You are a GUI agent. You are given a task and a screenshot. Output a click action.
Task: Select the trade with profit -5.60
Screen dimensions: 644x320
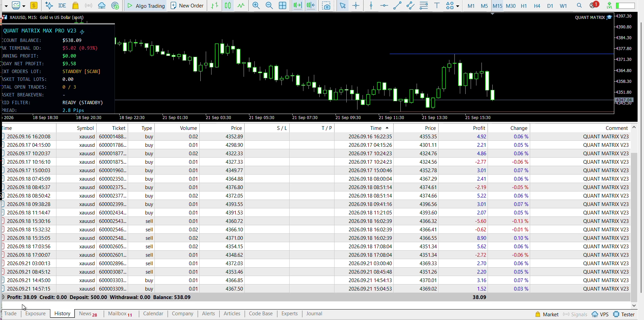[x=316, y=221]
